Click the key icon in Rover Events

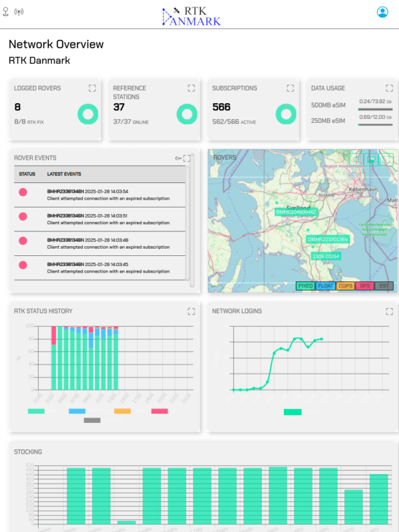pos(178,158)
